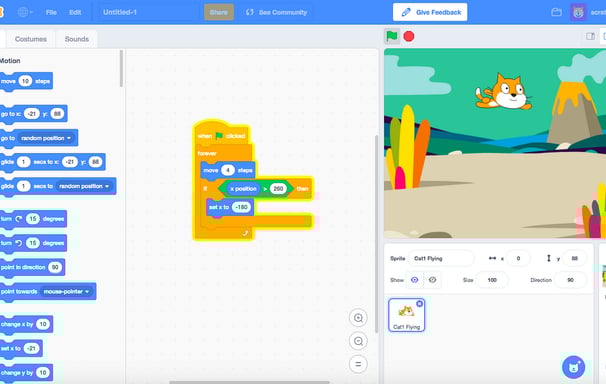Open the File menu
This screenshot has height=384, width=606.
[51, 12]
